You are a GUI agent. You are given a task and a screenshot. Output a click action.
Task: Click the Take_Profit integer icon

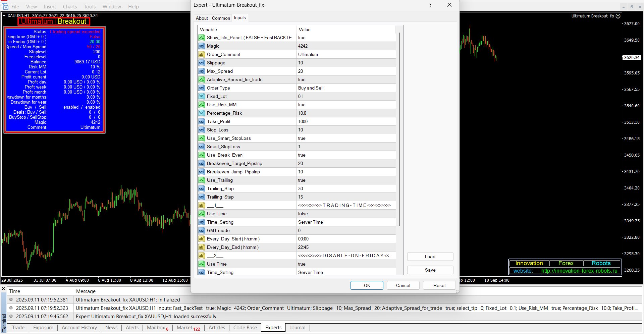201,121
